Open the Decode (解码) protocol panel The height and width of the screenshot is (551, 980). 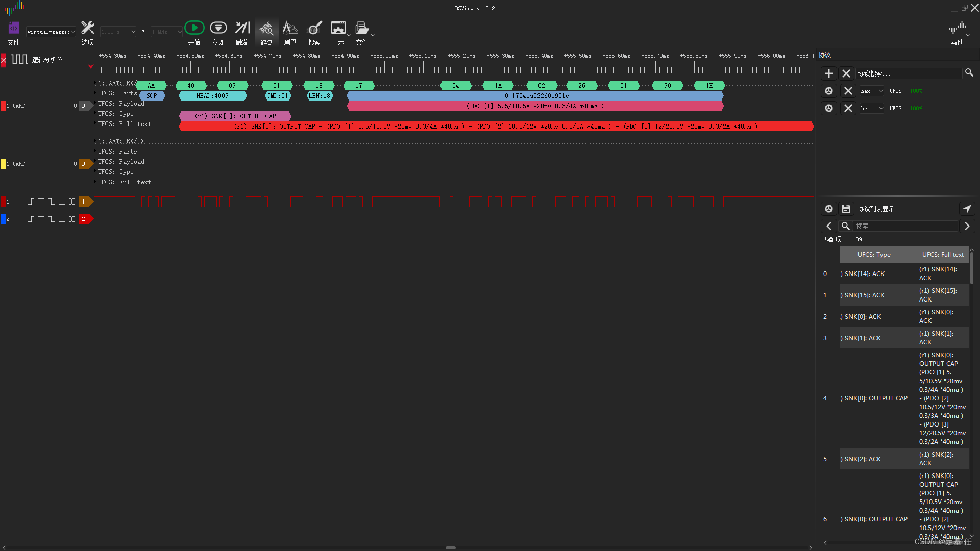(x=266, y=29)
